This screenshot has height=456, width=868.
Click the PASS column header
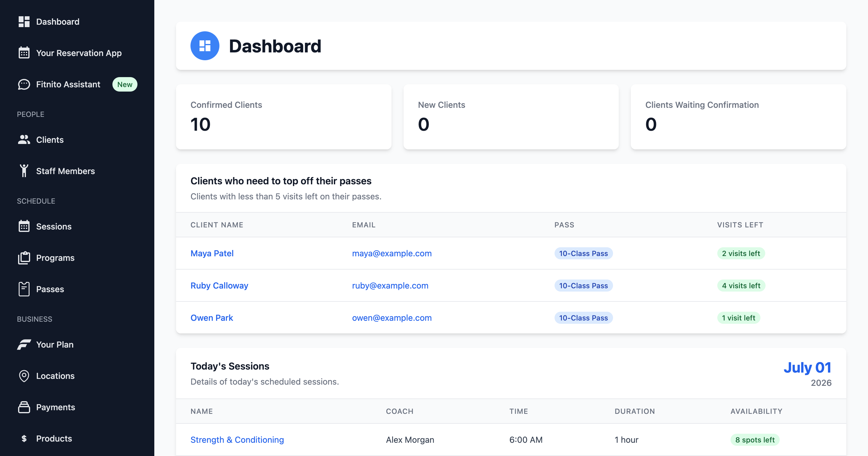pos(564,225)
